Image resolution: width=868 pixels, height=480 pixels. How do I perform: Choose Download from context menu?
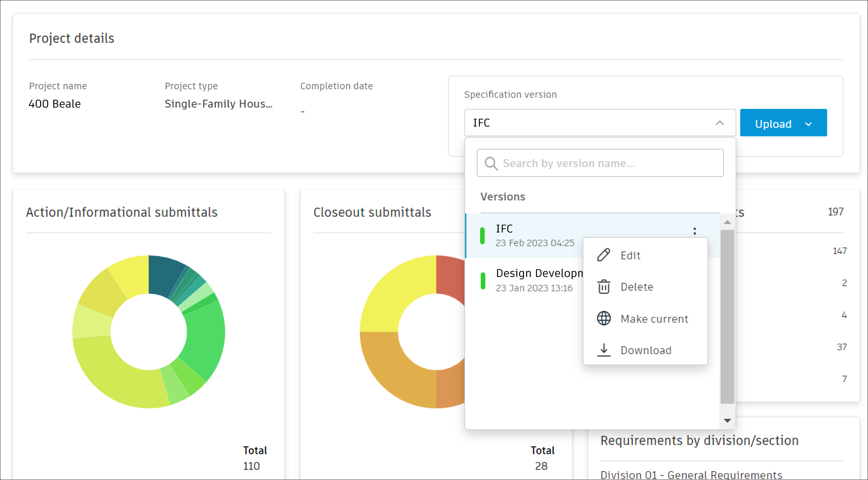tap(646, 350)
